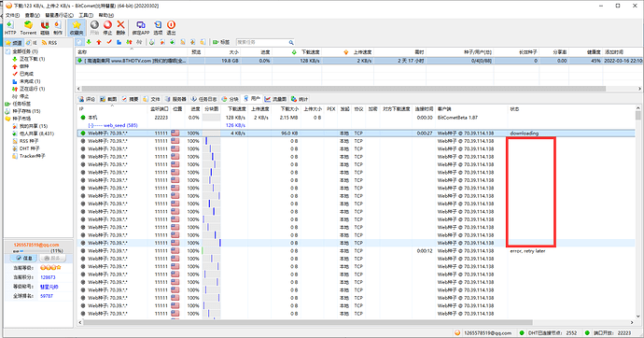Click the magnet link toolbar icon
This screenshot has width=644, height=338.
tap(45, 27)
